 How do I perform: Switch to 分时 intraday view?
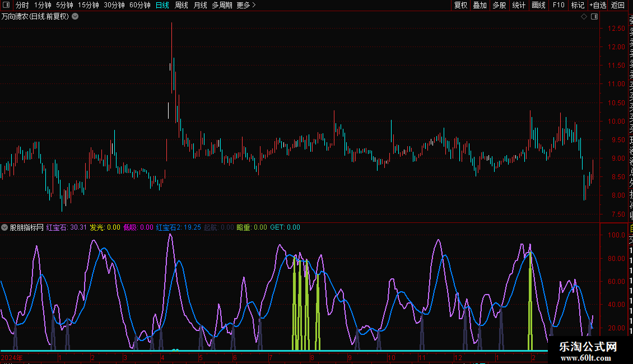pyautogui.click(x=22, y=5)
